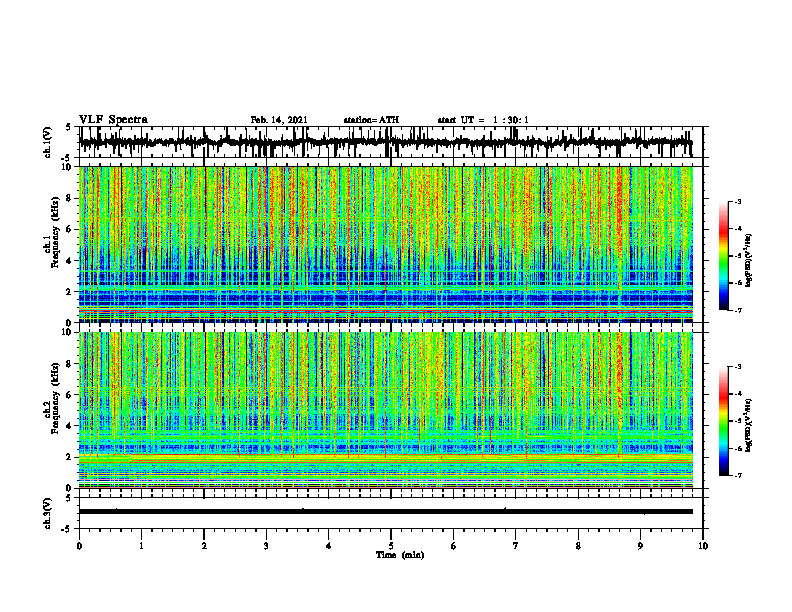Click the ch.1 color scale bar
792x612 pixels.
tap(723, 256)
